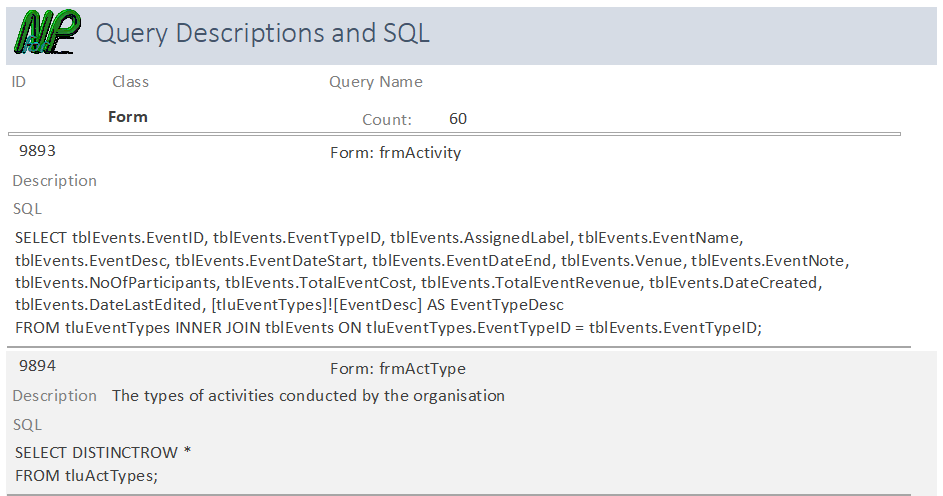Viewport: 943px width, 496px height.
Task: Click the SQL label under record 9893
Action: tap(28, 209)
